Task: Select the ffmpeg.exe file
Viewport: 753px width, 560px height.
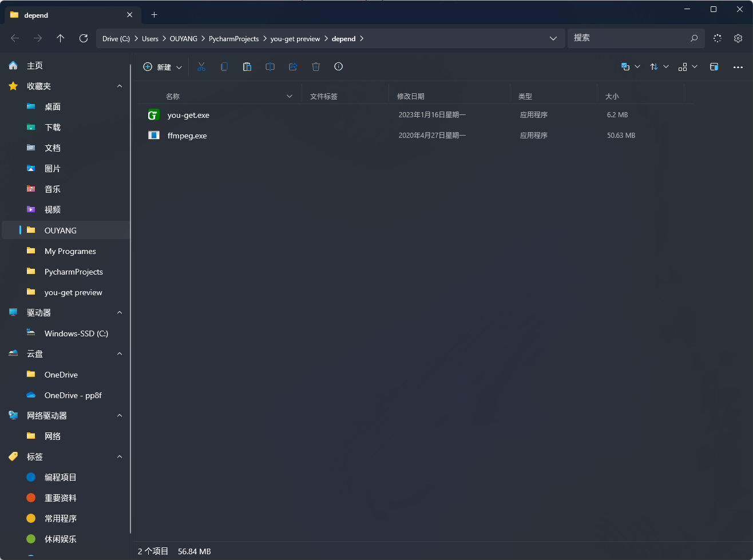Action: tap(415, 136)
